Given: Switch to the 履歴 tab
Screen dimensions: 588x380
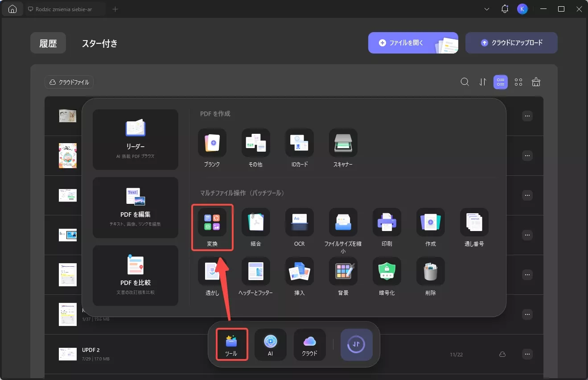Looking at the screenshot, I should pos(48,43).
